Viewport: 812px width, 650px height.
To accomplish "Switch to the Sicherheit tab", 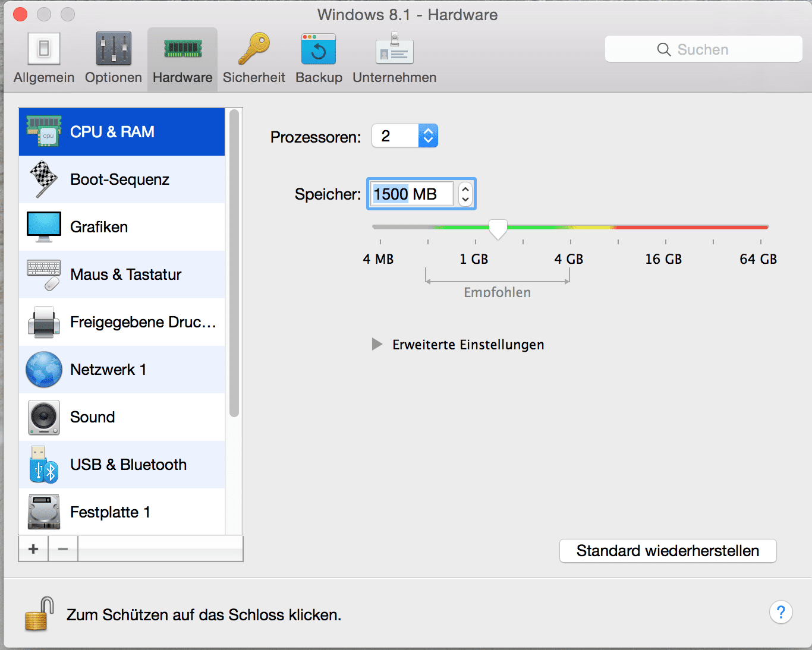I will pyautogui.click(x=253, y=56).
